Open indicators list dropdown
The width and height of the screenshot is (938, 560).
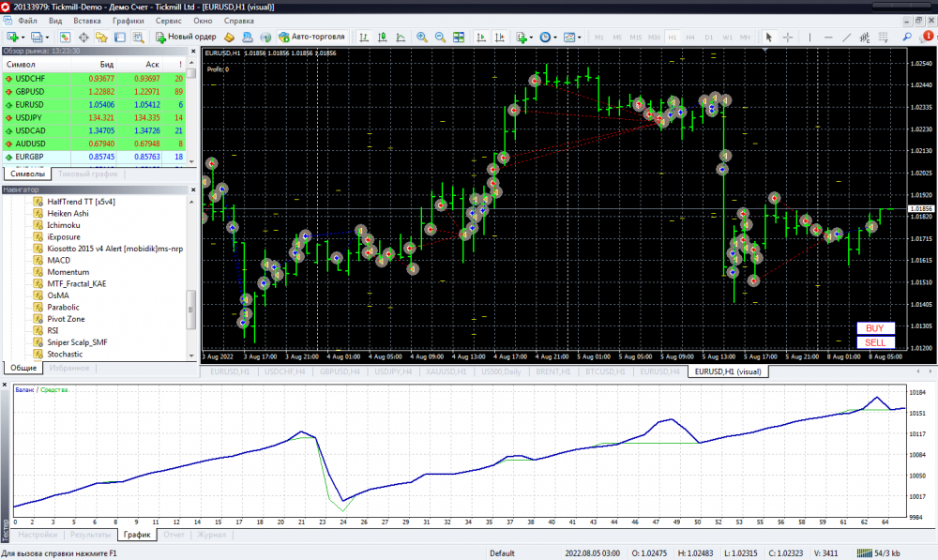coord(531,38)
